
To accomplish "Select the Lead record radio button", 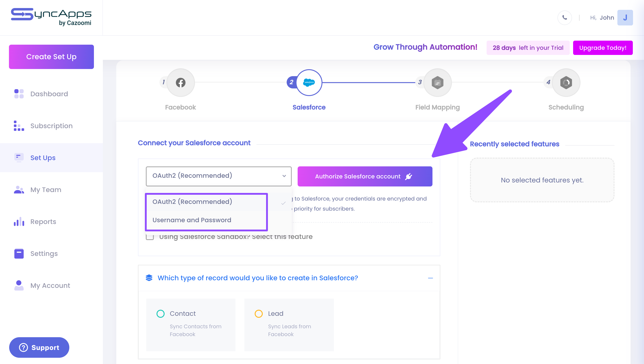I will click(x=258, y=314).
